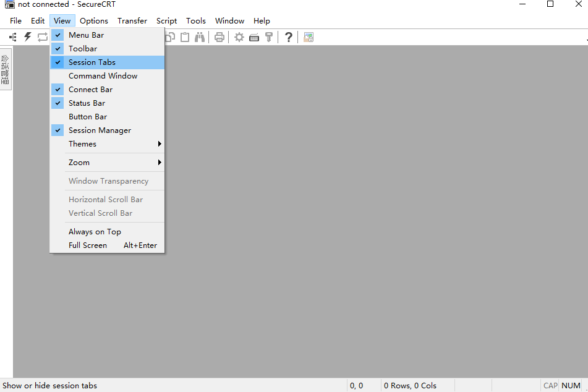Click the "0, 0" cursor position status entry
Viewport: 588px width, 392px height.
pyautogui.click(x=357, y=386)
